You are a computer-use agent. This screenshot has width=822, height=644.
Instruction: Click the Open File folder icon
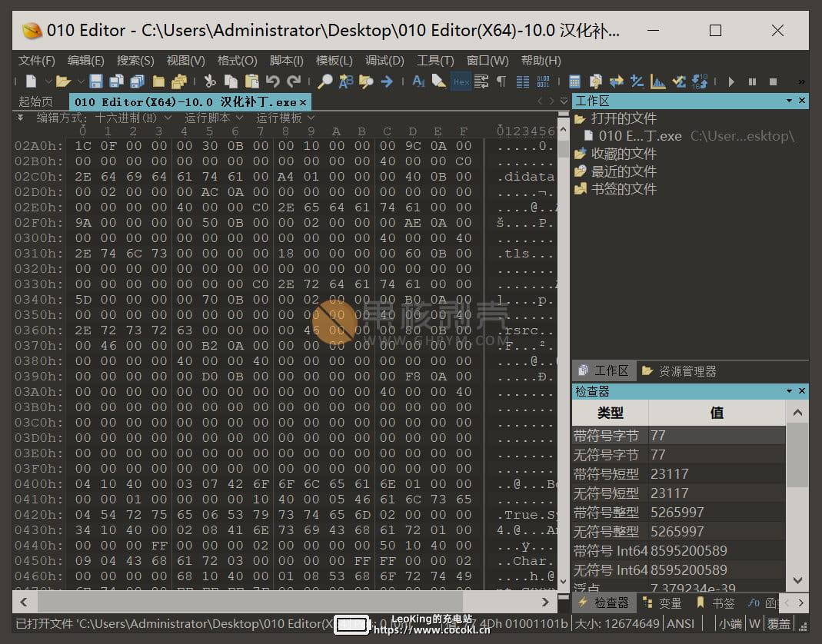[63, 81]
